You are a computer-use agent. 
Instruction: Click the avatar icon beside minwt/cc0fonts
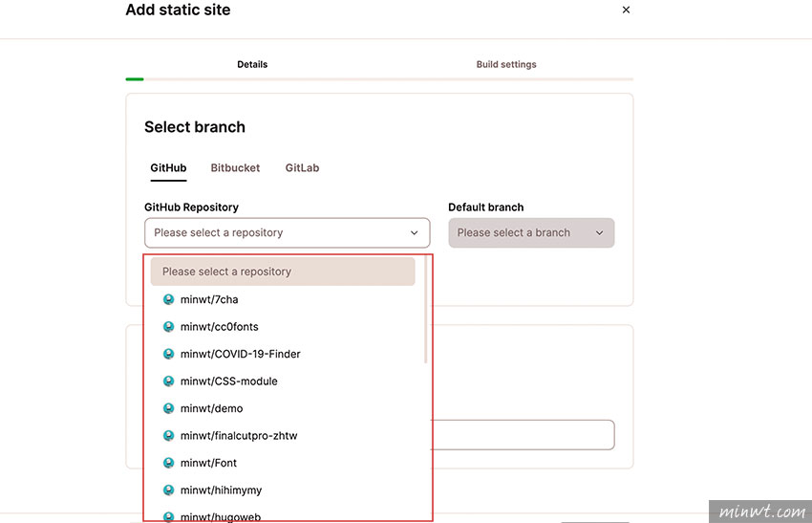pos(168,327)
